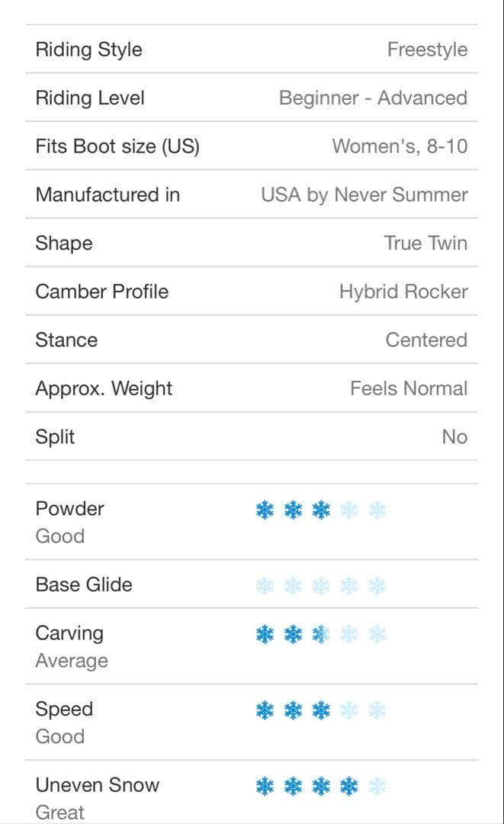Click the first snowflake in the Powder rating

click(x=265, y=510)
